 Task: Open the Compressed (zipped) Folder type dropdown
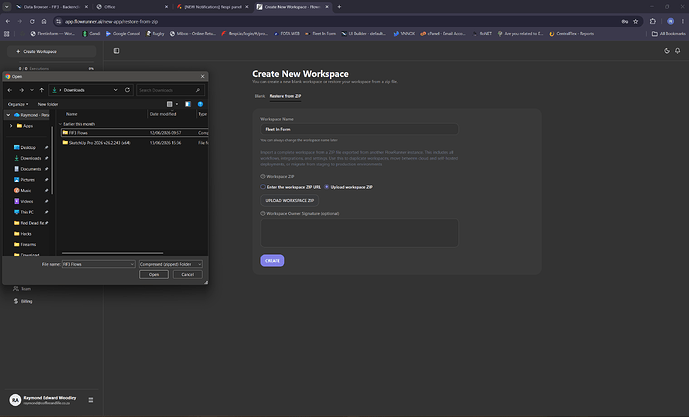click(x=170, y=264)
